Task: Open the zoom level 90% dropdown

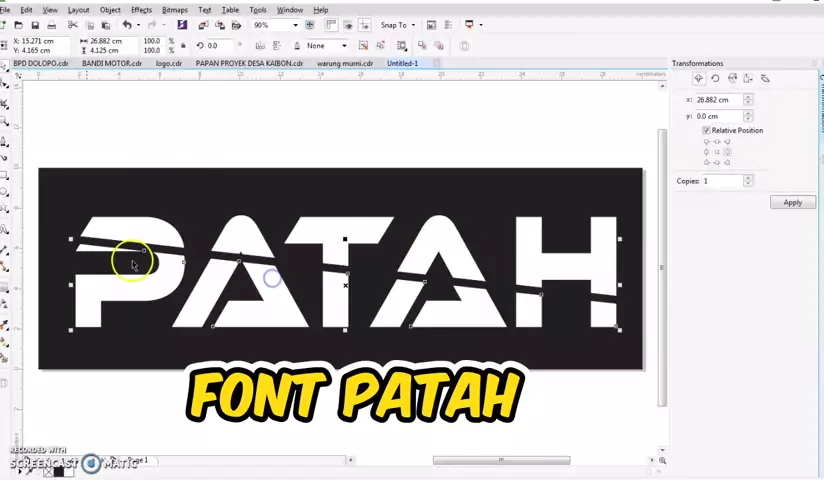Action: click(x=297, y=25)
